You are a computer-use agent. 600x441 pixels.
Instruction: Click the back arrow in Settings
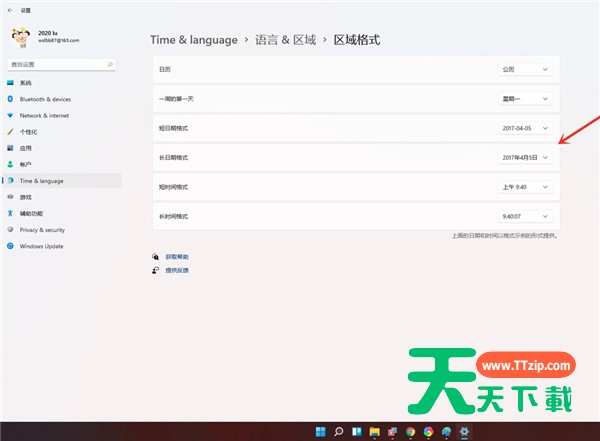pyautogui.click(x=10, y=10)
